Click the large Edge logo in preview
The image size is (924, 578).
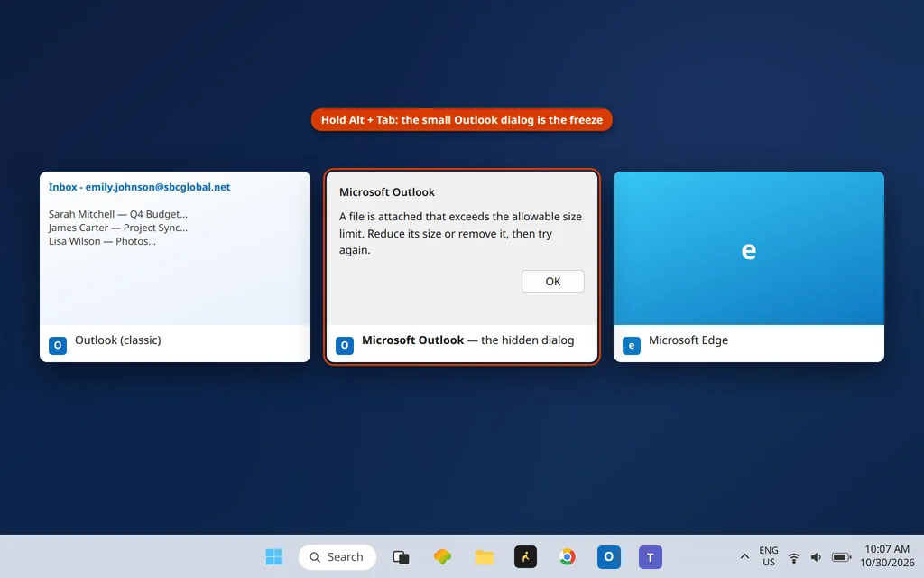pos(748,251)
